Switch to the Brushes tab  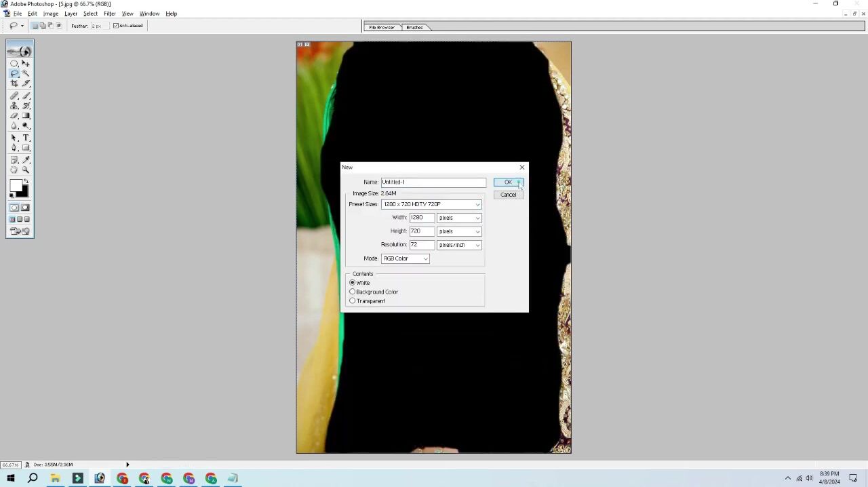pyautogui.click(x=414, y=27)
